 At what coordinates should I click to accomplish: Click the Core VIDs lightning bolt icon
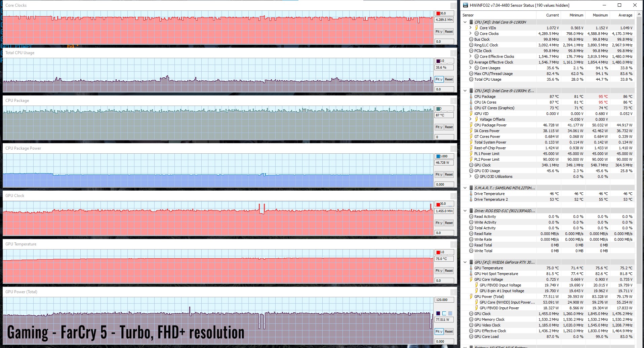pos(476,28)
